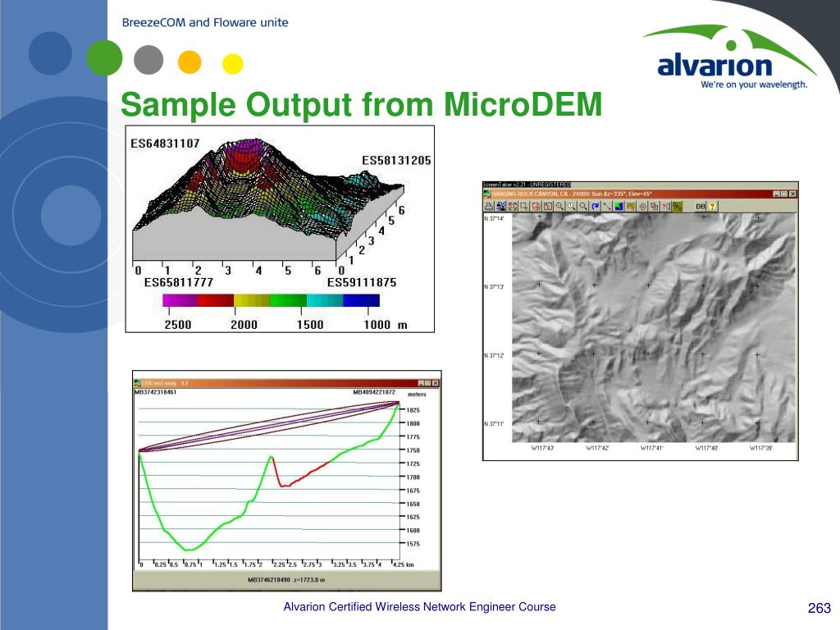Click the status bar reading 'MB3746218490 z=1723.0 m'
840x630 pixels.
tap(286, 580)
